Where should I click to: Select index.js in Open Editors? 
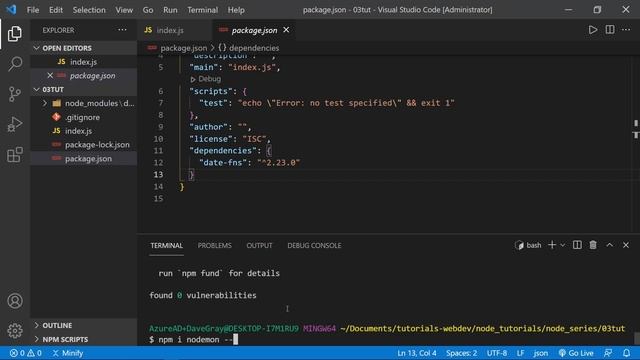coord(83,62)
